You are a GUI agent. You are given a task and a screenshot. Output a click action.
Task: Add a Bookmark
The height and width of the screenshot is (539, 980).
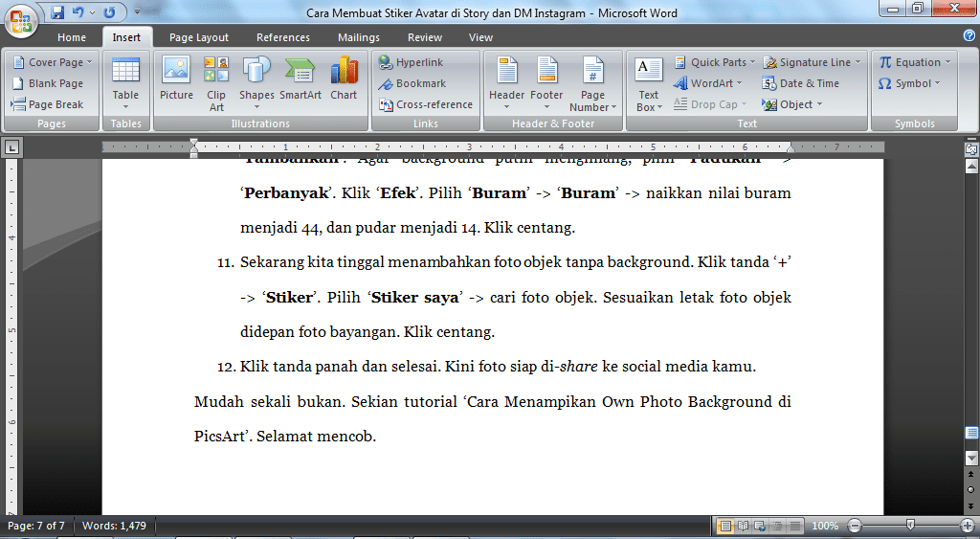tap(412, 83)
